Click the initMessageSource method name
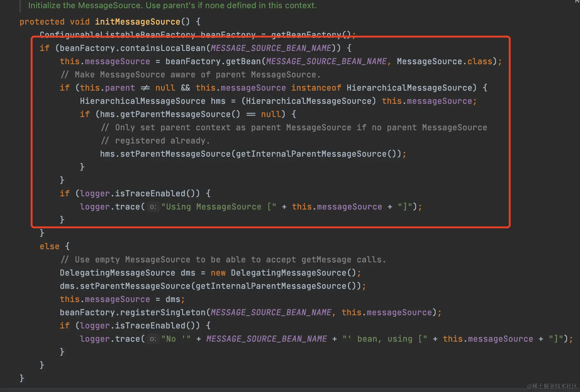Viewport: 580px width, 392px height. click(137, 22)
